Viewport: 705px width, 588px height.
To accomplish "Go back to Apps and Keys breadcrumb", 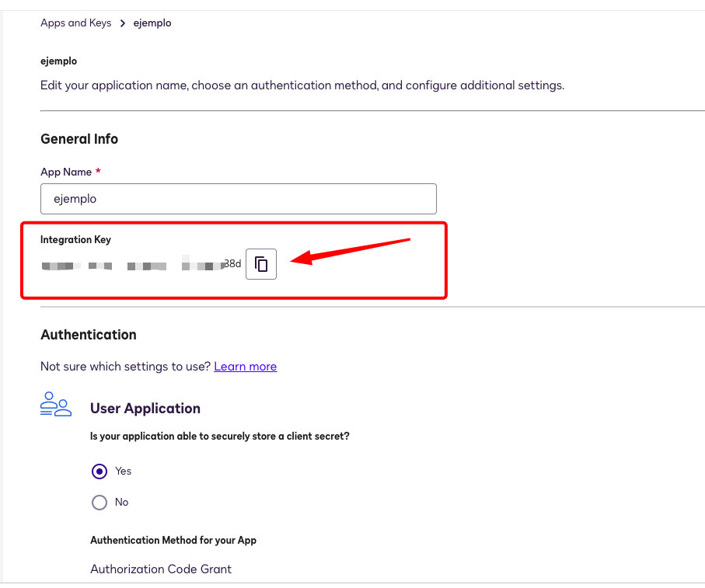I will (x=75, y=23).
